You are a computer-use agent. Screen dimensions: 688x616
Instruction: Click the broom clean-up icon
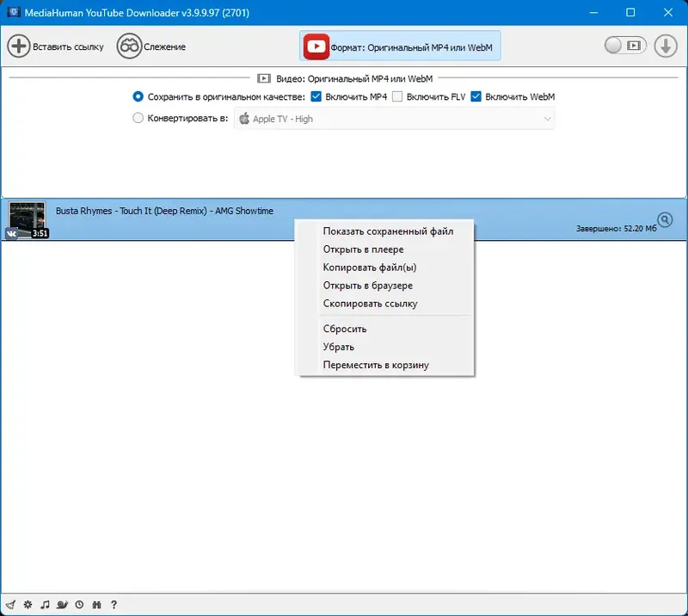click(10, 605)
